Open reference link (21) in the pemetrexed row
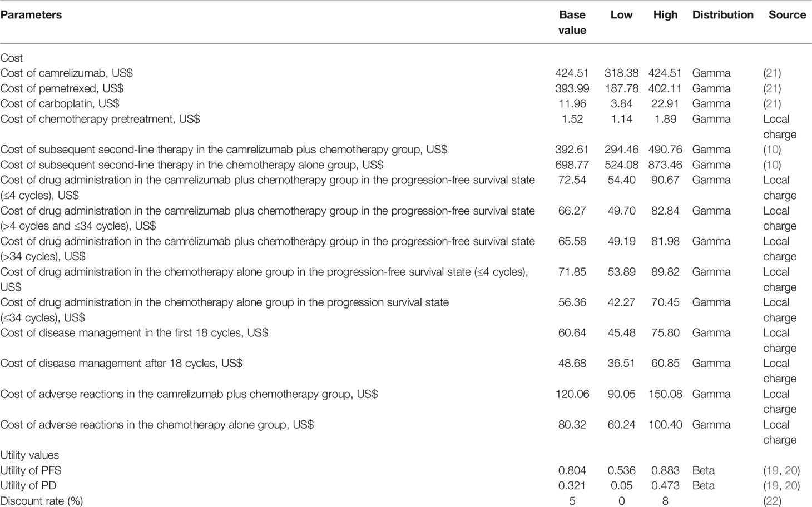This screenshot has width=812, height=507. click(772, 88)
